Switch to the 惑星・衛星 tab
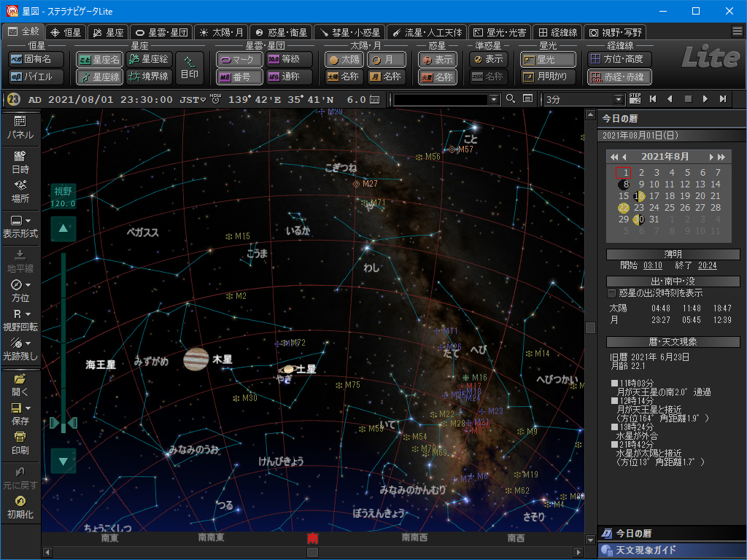Image resolution: width=747 pixels, height=560 pixels. click(x=280, y=32)
